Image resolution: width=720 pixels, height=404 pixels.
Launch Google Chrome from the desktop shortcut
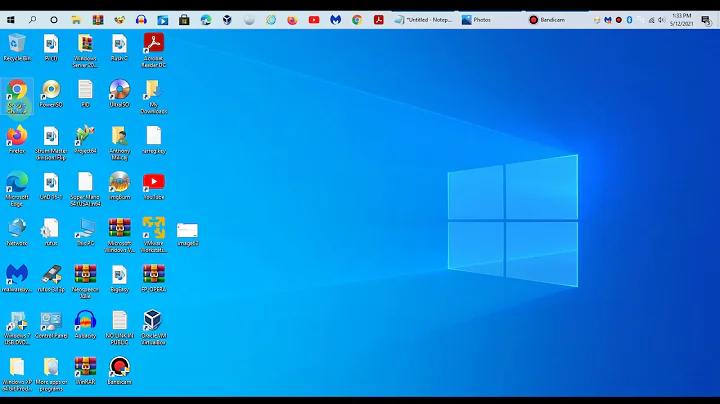coord(17,97)
